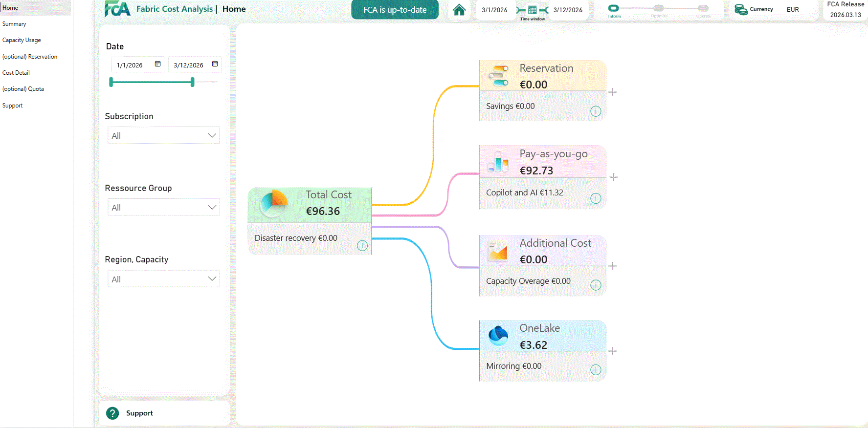The height and width of the screenshot is (428, 868).
Task: Click the info icon on OneLake card
Action: [x=595, y=370]
